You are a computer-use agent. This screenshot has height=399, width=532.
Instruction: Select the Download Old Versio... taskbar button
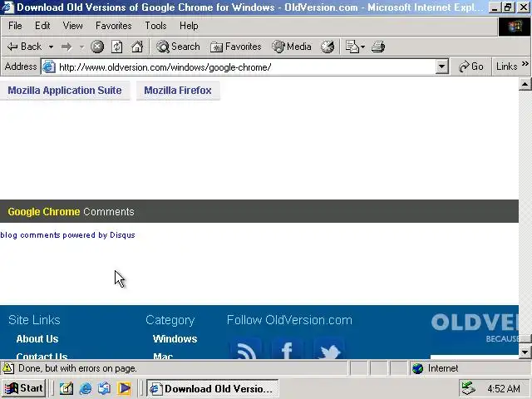(213, 388)
